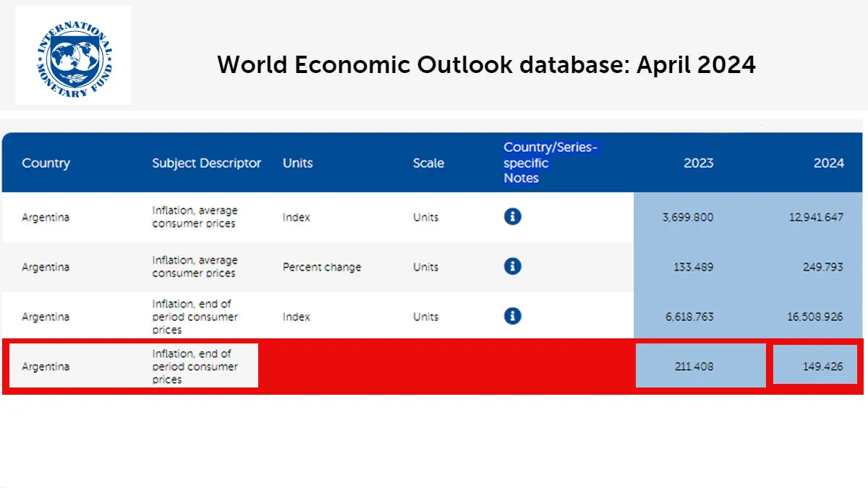Click the Country column header
This screenshot has height=488, width=868.
coord(46,163)
